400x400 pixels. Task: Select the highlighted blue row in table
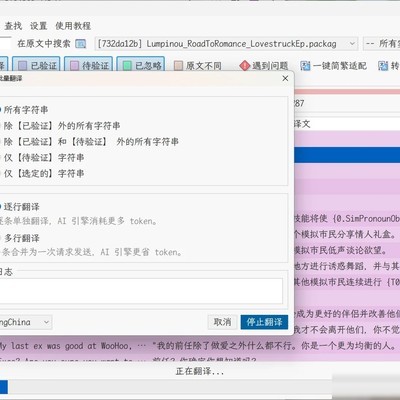point(347,155)
